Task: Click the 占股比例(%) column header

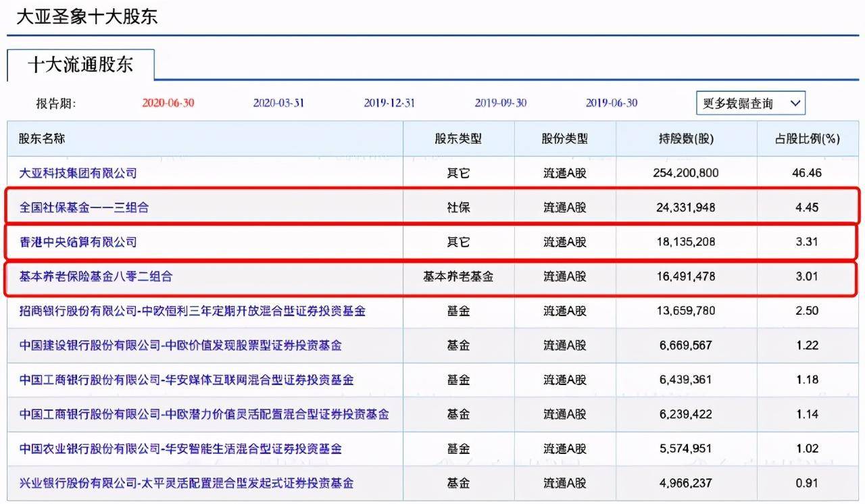Action: tap(807, 138)
